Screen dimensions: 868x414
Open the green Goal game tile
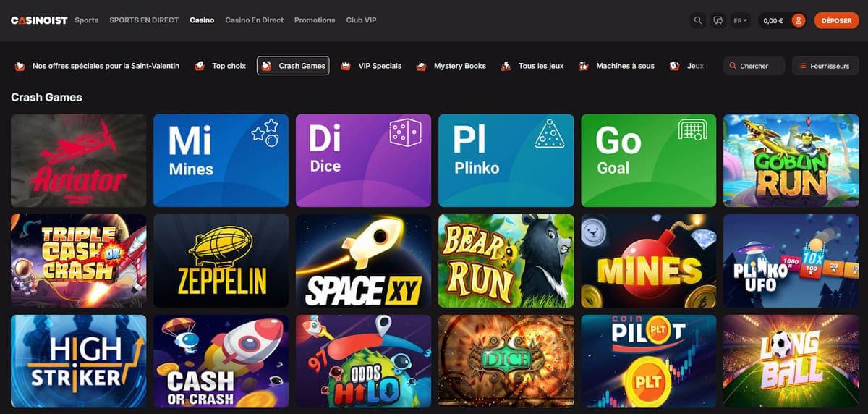click(x=649, y=161)
